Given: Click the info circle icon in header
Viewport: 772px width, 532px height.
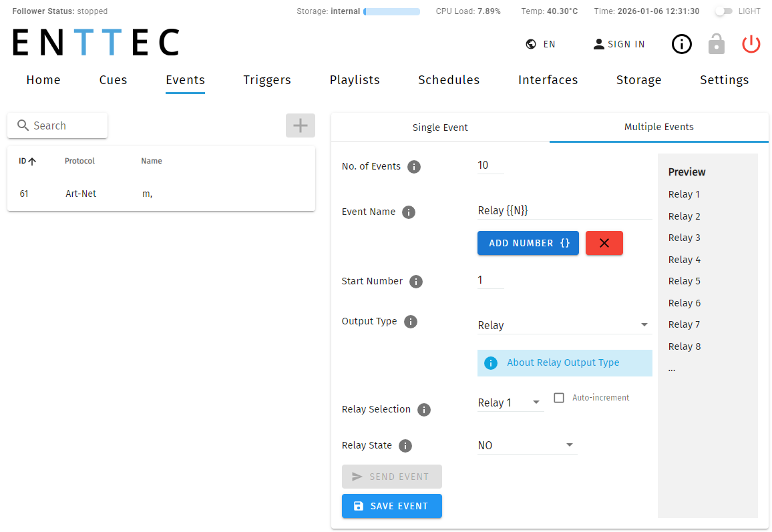Looking at the screenshot, I should (x=682, y=44).
